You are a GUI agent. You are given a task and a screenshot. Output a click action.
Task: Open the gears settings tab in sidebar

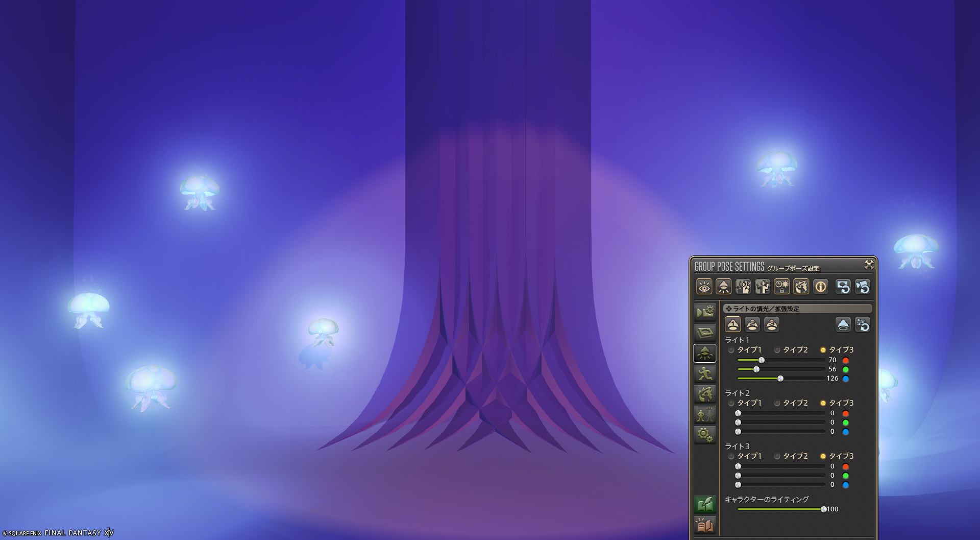(x=705, y=435)
